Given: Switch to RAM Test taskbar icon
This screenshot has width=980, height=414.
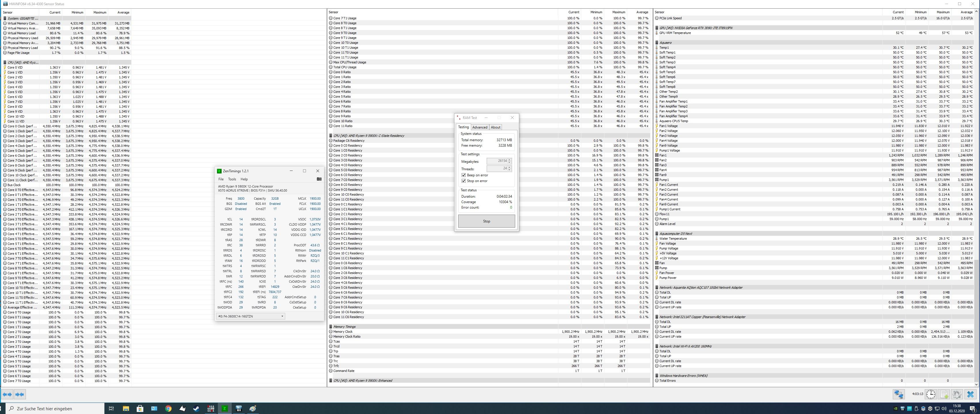Looking at the screenshot, I should [211, 408].
